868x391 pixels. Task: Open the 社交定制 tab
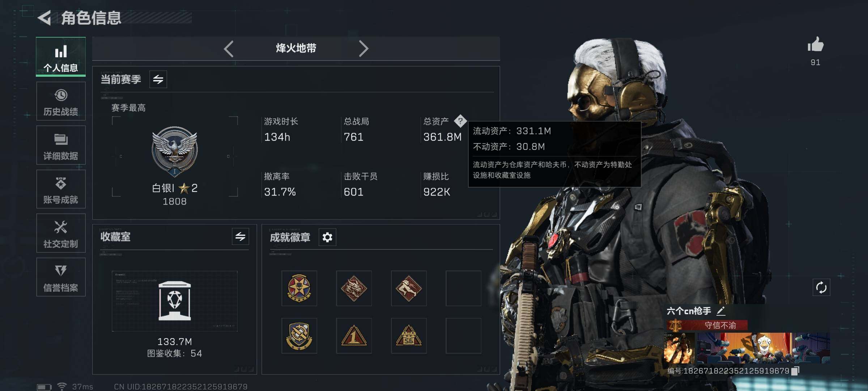tap(61, 233)
